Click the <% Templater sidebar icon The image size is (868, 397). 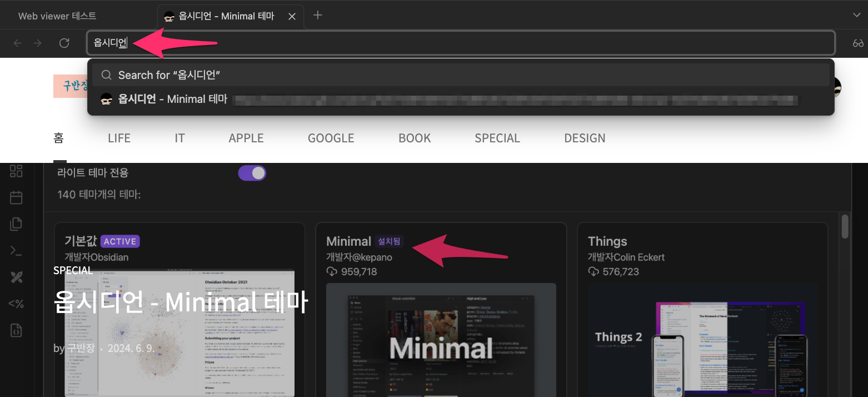coord(16,304)
